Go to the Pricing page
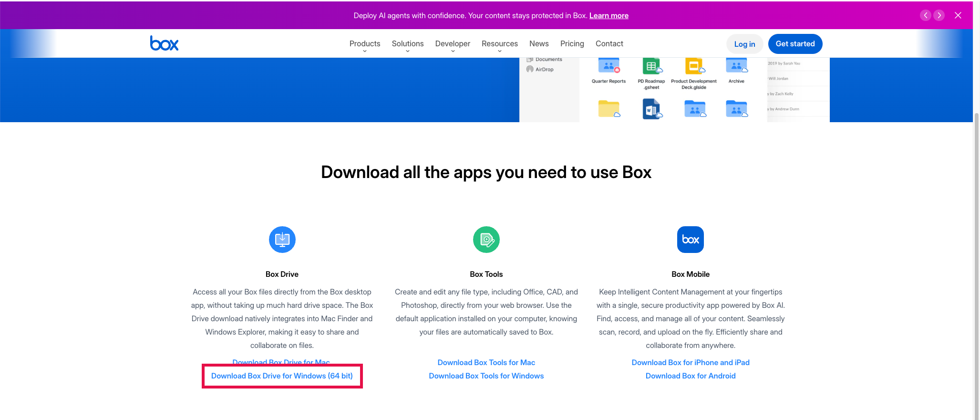The width and height of the screenshot is (980, 420). point(572,43)
